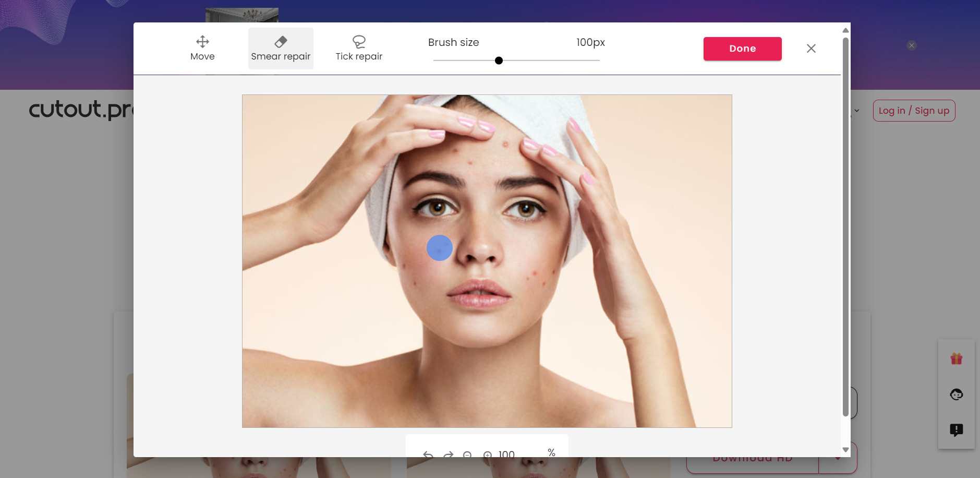The image size is (980, 478).
Task: Click the zoom in plus icon
Action: pos(487,455)
